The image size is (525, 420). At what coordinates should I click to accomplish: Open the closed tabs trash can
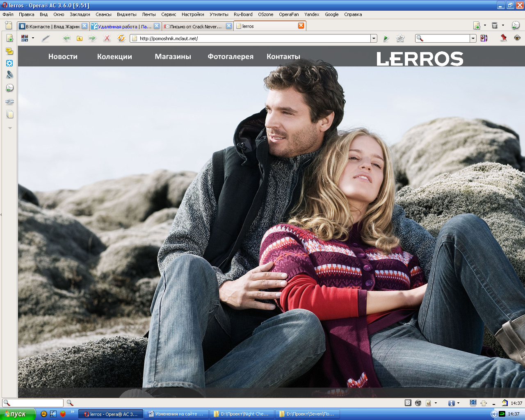click(x=495, y=25)
